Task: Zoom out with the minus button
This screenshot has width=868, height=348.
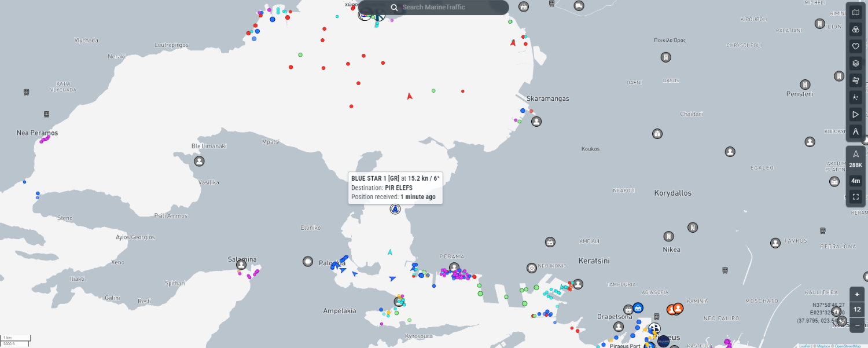Action: pos(857,325)
